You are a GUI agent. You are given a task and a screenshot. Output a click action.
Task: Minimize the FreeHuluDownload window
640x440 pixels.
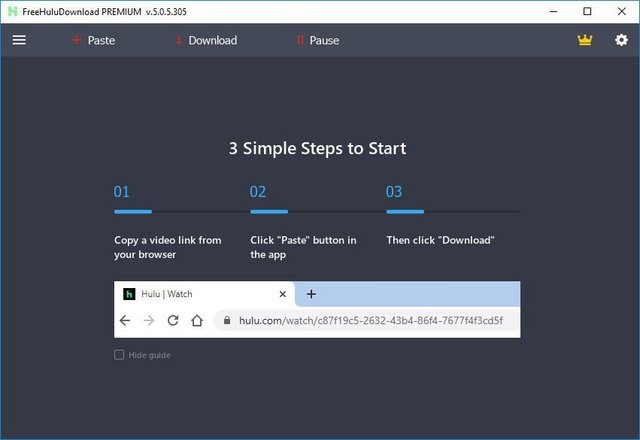click(553, 11)
